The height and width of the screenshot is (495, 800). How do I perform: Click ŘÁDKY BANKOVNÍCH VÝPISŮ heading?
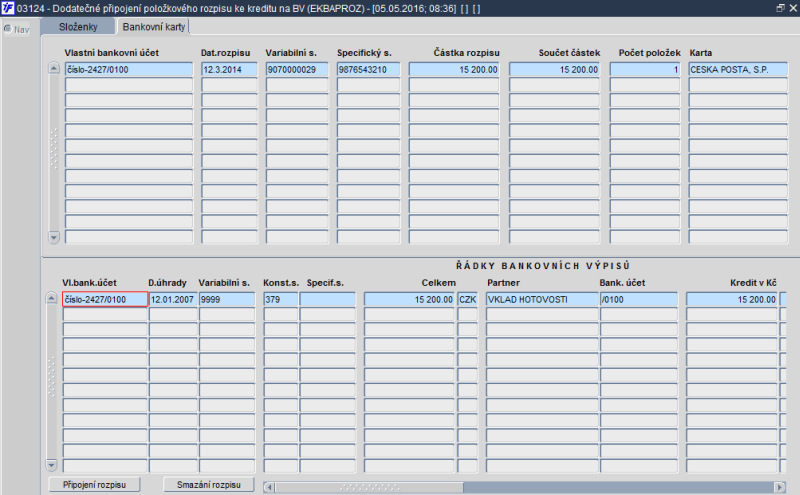point(543,266)
